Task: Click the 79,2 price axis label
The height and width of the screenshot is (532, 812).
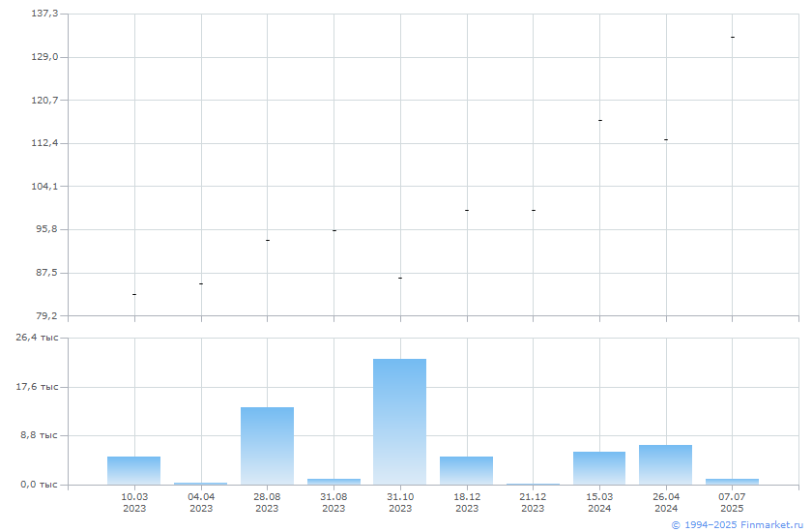Action: pos(46,315)
